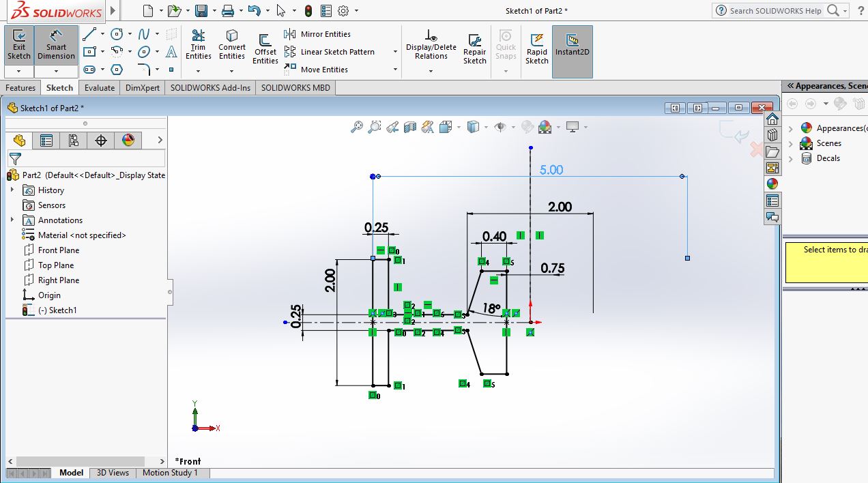
Task: Select the Circle sketch tool
Action: [x=117, y=34]
